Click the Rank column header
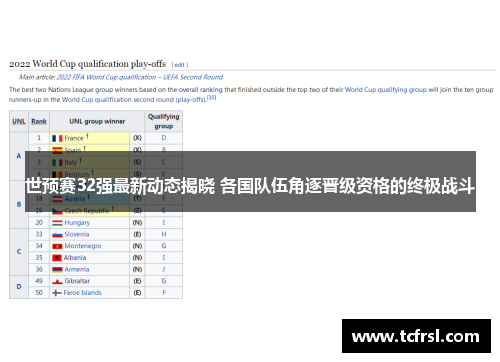 coord(39,121)
